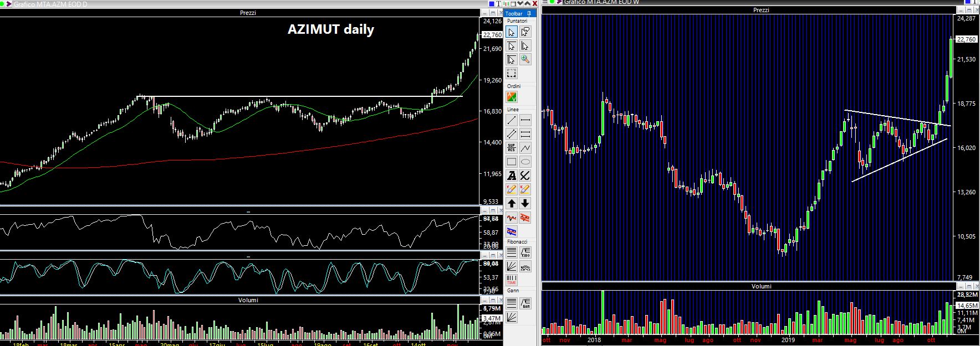The height and width of the screenshot is (346, 980).
Task: Pick the zigzag polyline tool
Action: pyautogui.click(x=525, y=148)
